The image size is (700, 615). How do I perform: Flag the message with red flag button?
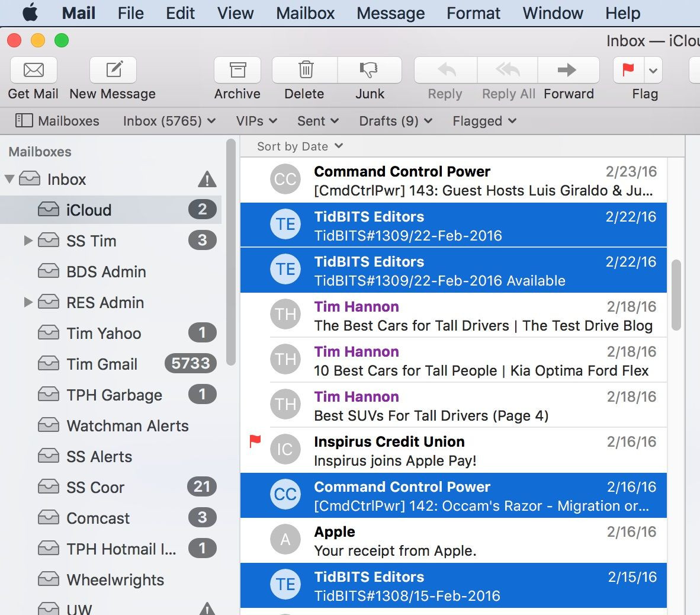point(628,70)
